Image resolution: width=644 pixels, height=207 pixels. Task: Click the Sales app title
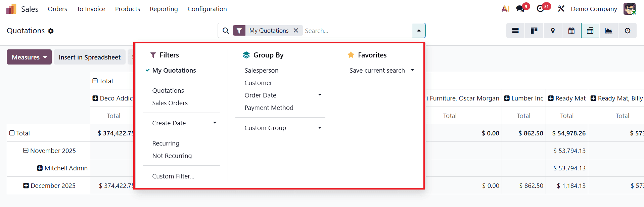(x=30, y=9)
